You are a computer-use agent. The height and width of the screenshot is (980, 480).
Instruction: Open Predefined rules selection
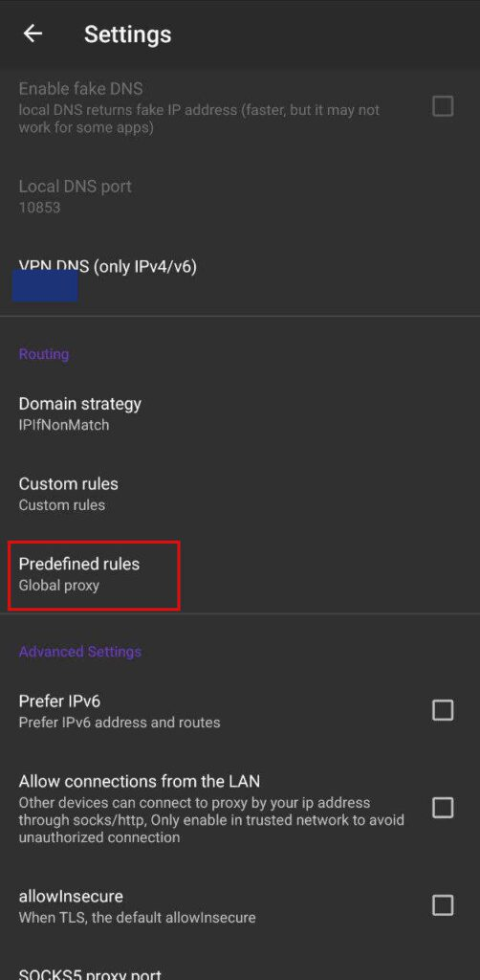pyautogui.click(x=240, y=574)
